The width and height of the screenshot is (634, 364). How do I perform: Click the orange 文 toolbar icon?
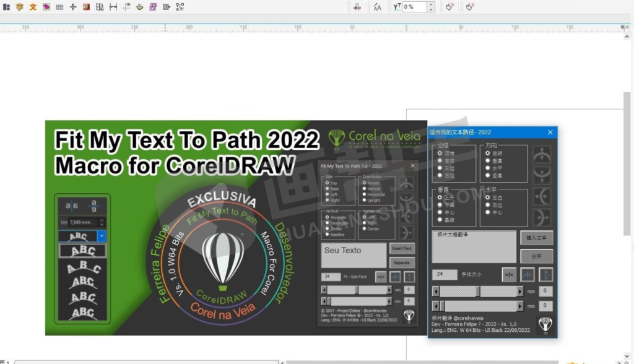33,7
